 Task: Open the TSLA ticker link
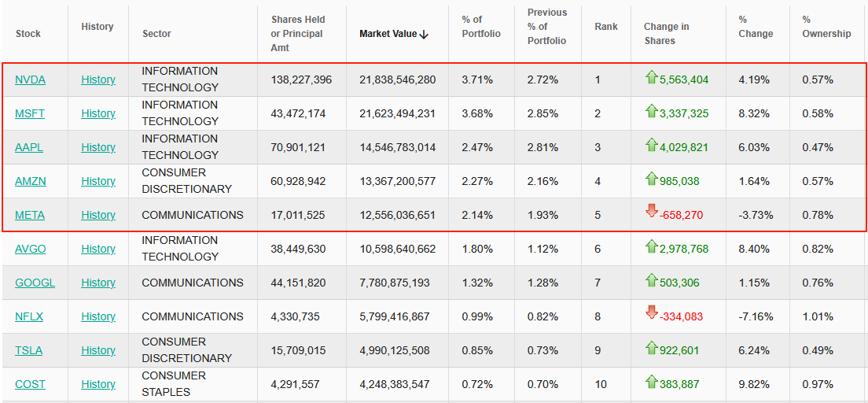29,350
